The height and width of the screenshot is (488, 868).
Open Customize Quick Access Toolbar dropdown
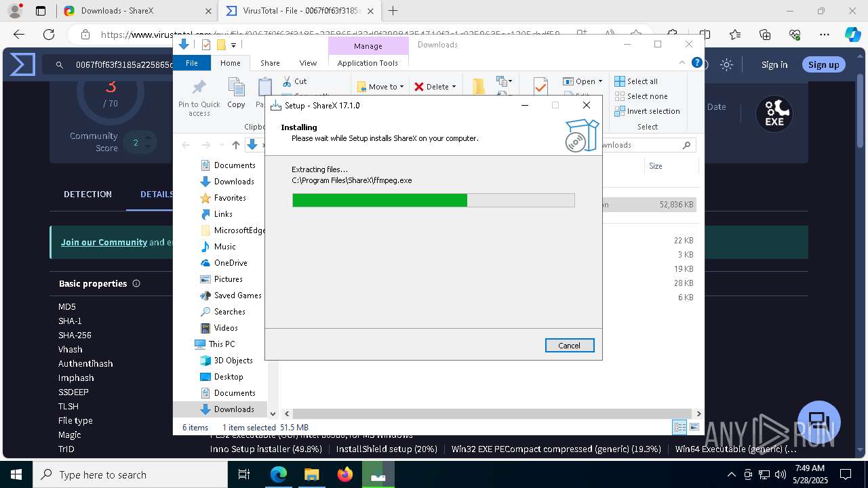coord(233,45)
